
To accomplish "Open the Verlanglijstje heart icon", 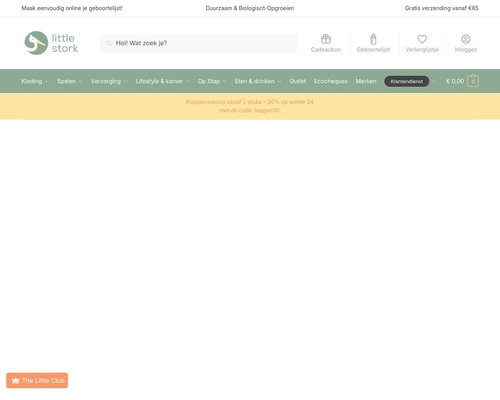I will pyautogui.click(x=422, y=39).
